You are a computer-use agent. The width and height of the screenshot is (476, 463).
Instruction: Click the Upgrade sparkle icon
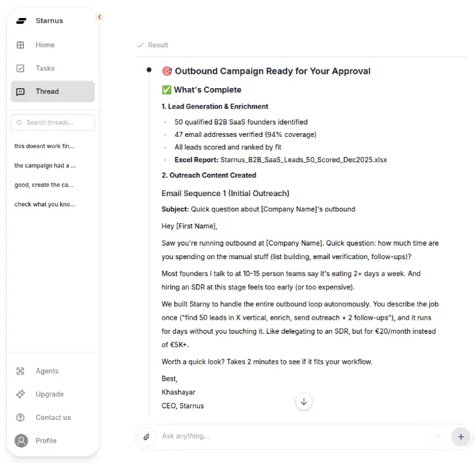point(21,394)
